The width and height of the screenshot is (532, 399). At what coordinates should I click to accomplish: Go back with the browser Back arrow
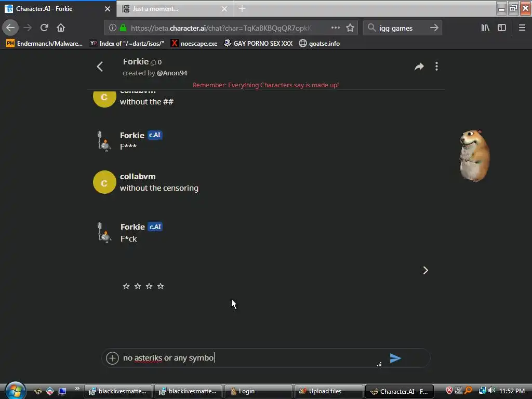point(10,28)
